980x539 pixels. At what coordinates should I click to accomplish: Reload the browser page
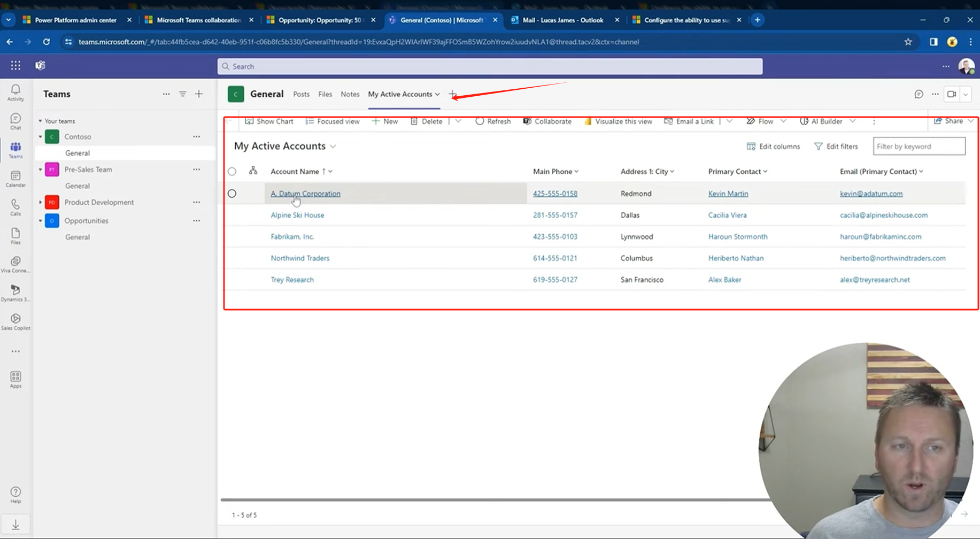pyautogui.click(x=47, y=42)
